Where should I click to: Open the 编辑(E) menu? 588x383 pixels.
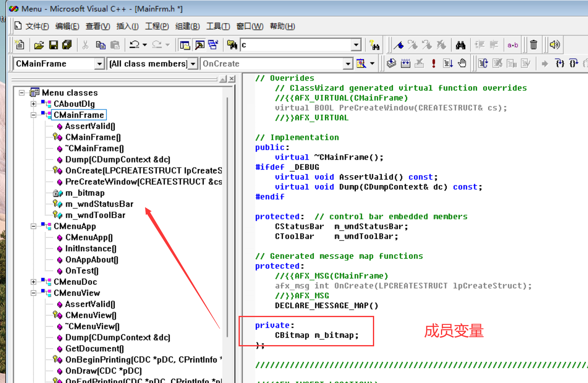tap(67, 26)
